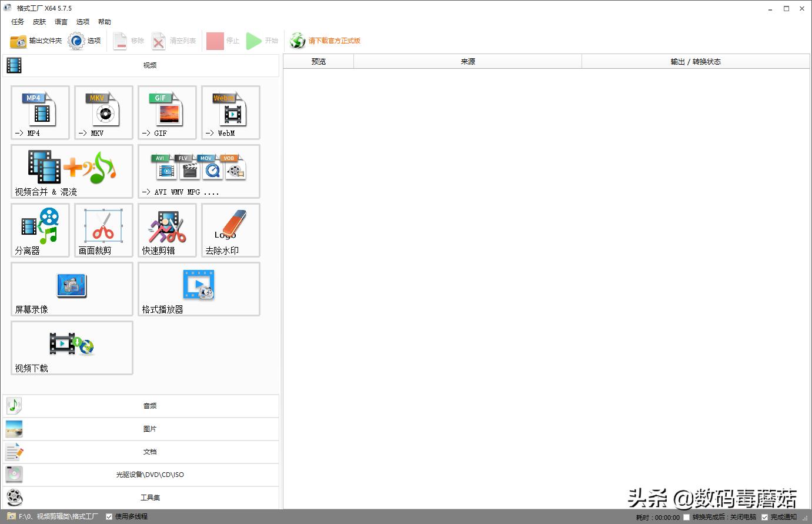
Task: Uncheck the 完成通知 notification option
Action: point(764,516)
